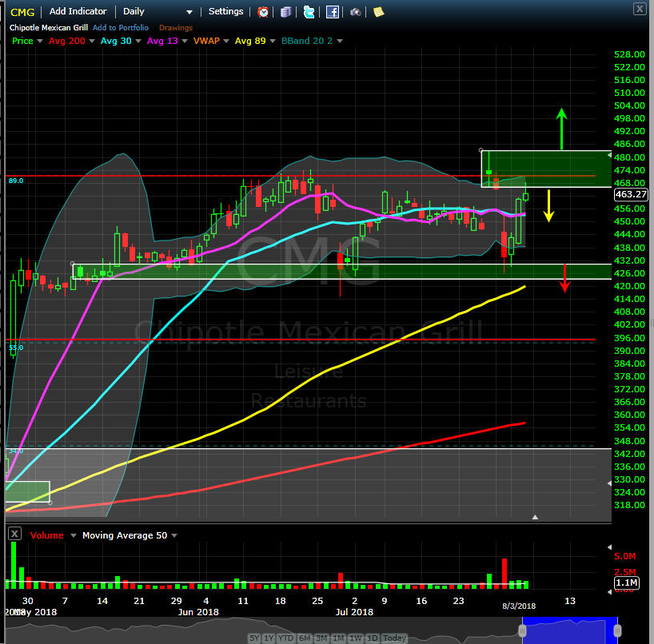Open the yellow sticky note icon
Viewport: 654px width, 644px height.
378,12
